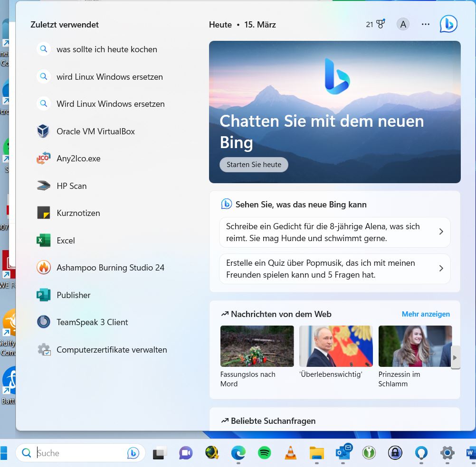Image resolution: width=476 pixels, height=467 pixels.
Task: Open news thumbnail 'Prinzessin im Schlamm'
Action: point(415,346)
